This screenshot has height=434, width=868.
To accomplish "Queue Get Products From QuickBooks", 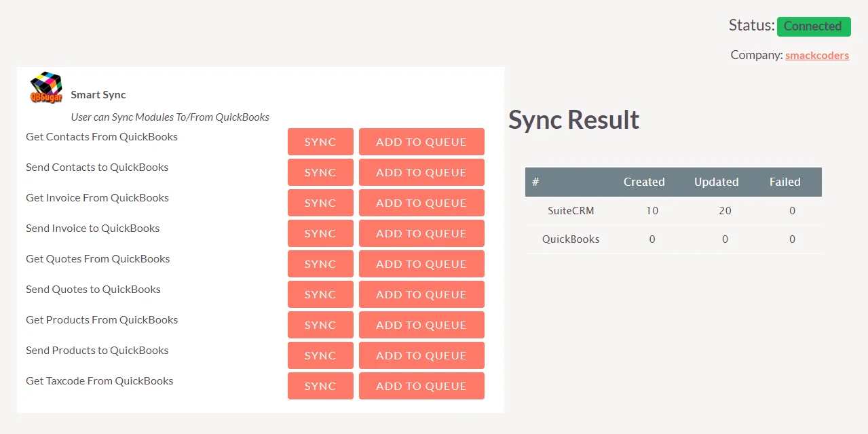I will coord(421,325).
